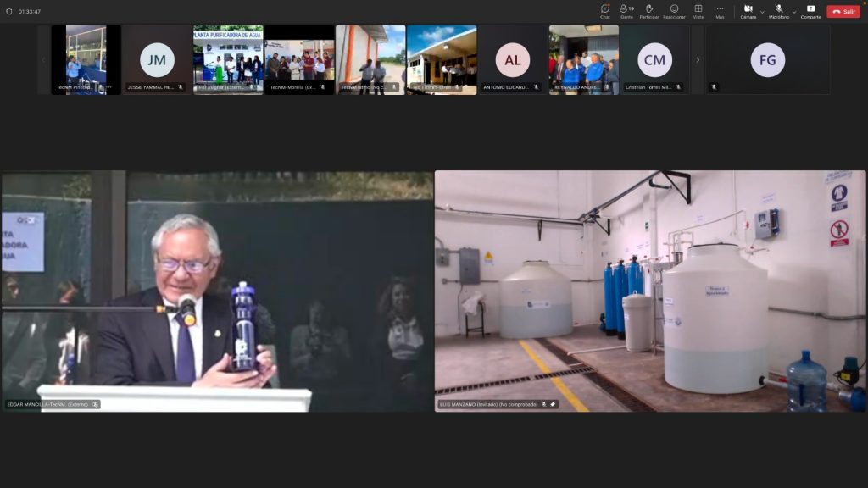Open more options on TecNM Pinotepa tile
868x488 pixels.
(x=109, y=87)
